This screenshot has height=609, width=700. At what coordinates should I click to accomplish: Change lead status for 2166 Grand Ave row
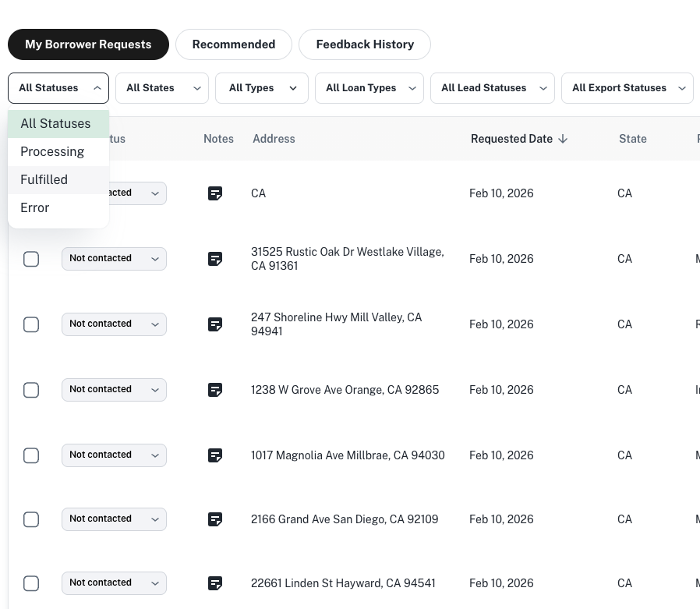pos(114,519)
